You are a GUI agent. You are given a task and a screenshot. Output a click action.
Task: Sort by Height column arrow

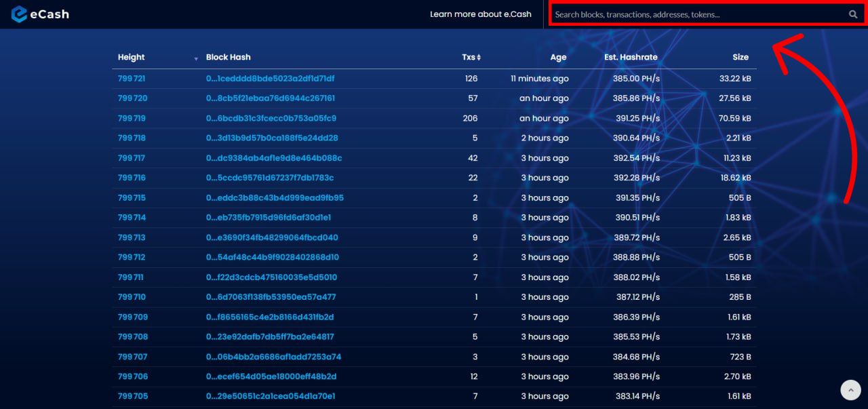pyautogui.click(x=196, y=58)
